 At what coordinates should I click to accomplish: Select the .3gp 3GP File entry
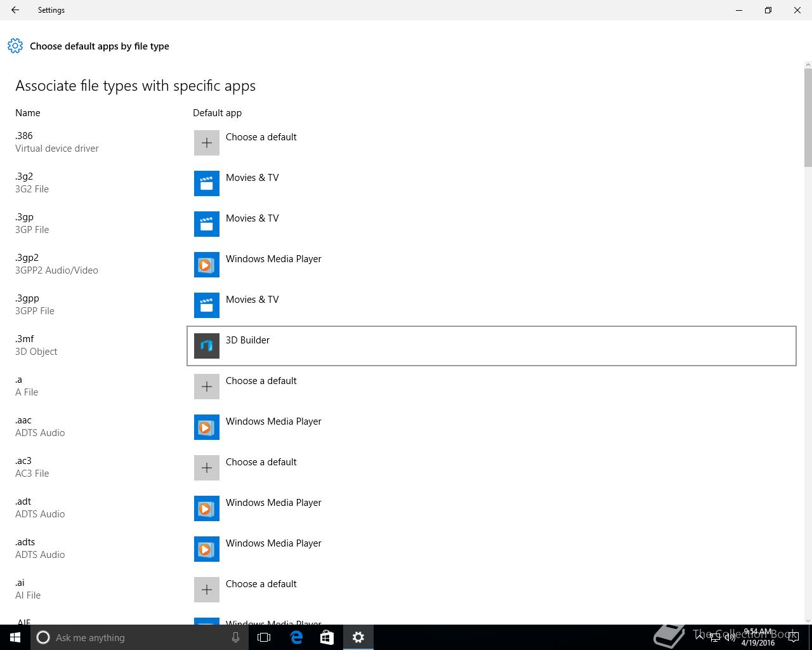[32, 223]
